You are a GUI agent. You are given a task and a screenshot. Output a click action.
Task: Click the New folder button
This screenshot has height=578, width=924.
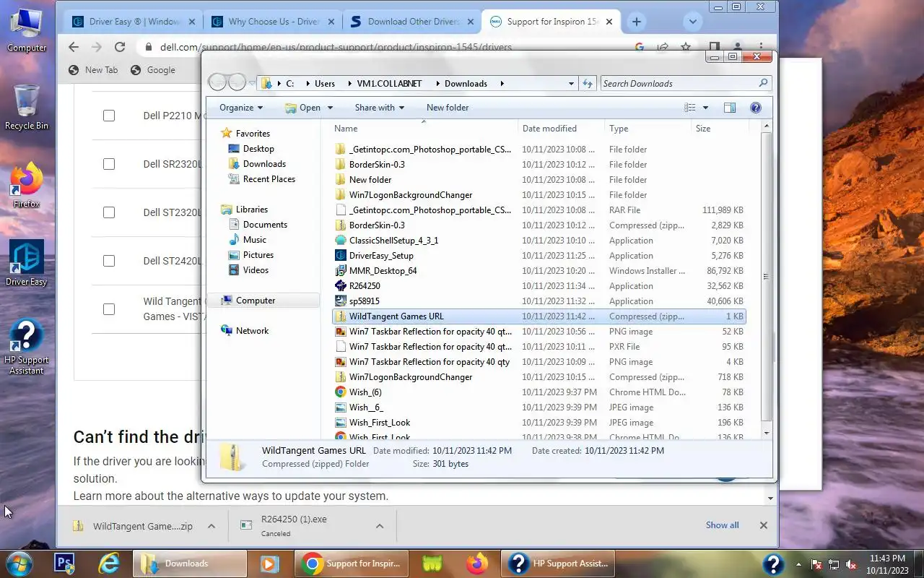point(447,108)
